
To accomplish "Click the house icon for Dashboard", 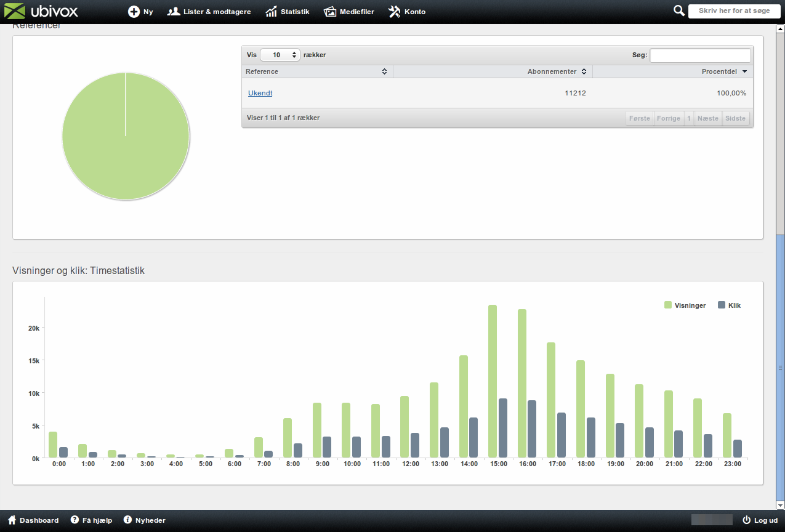I will (x=12, y=520).
